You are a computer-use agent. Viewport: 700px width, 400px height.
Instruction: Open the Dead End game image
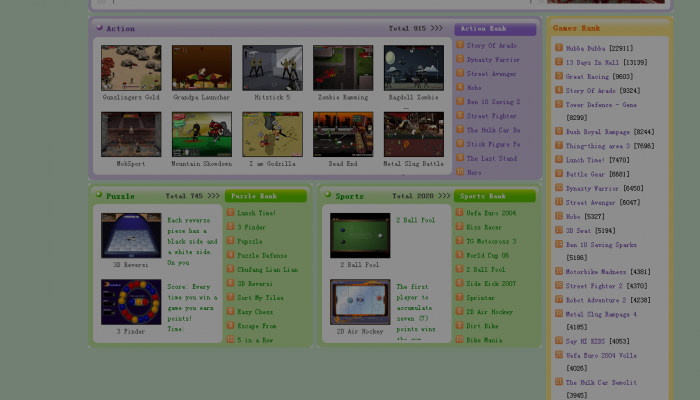coord(342,134)
